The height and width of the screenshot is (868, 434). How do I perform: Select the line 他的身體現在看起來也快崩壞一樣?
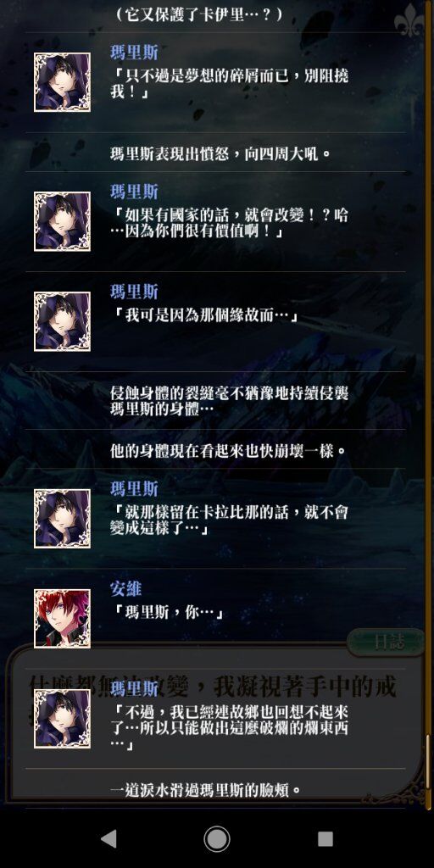pos(228,450)
